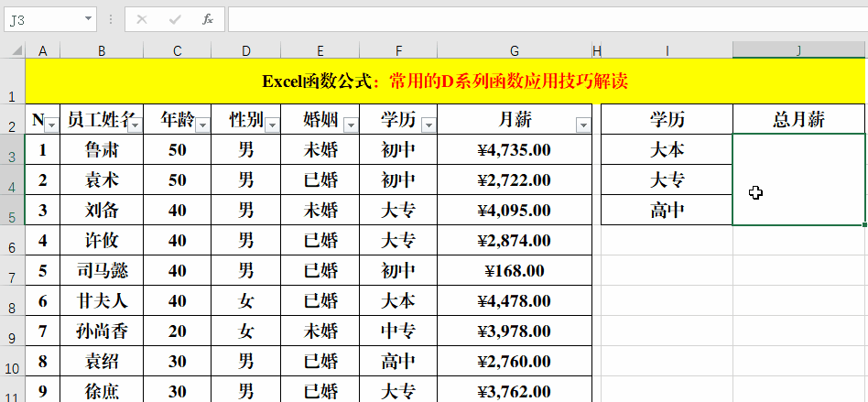868x402 pixels.
Task: Click the 学历 header in column I
Action: pos(667,119)
